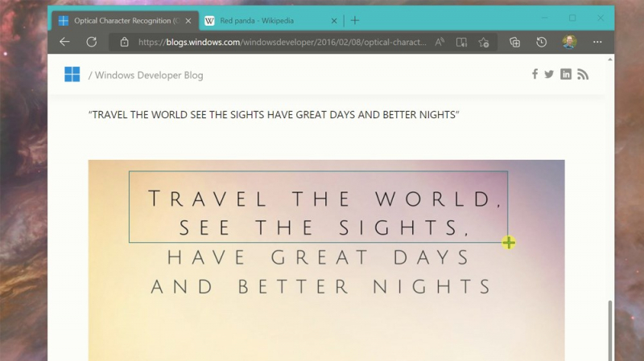Open the Windows Developer Blog link

click(x=150, y=76)
